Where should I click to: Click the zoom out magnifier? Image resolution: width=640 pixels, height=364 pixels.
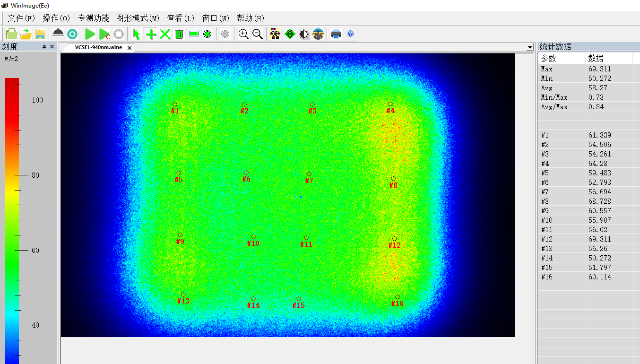[258, 34]
